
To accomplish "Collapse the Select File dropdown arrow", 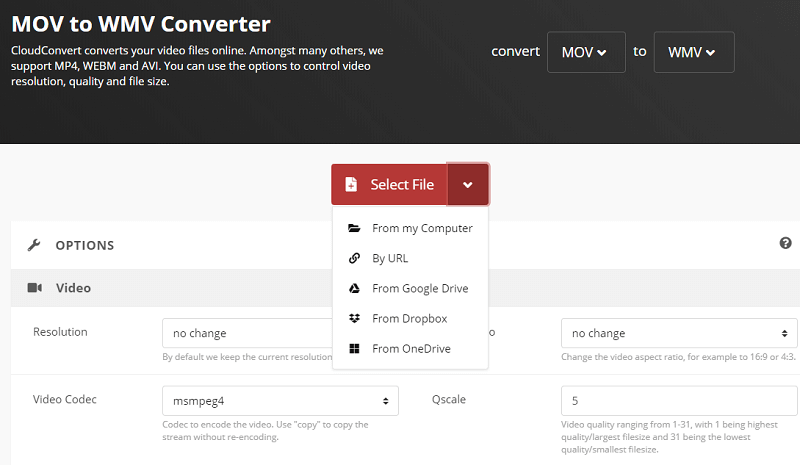I will (468, 185).
